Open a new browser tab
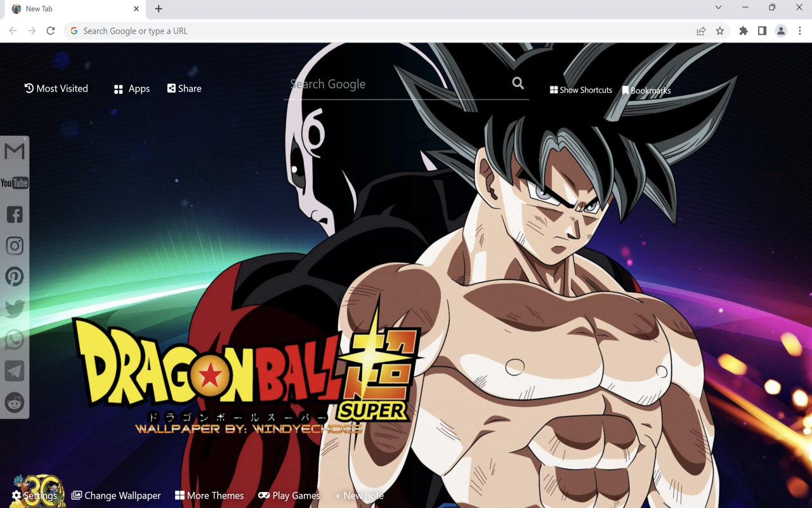Screen dimensions: 812x508 click(x=159, y=9)
